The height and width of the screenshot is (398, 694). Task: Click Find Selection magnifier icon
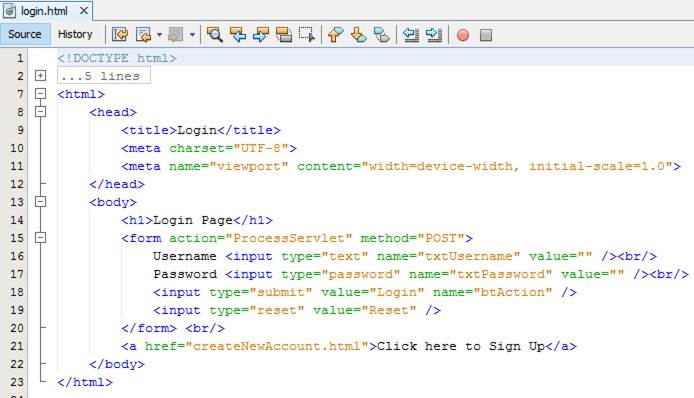tap(215, 35)
